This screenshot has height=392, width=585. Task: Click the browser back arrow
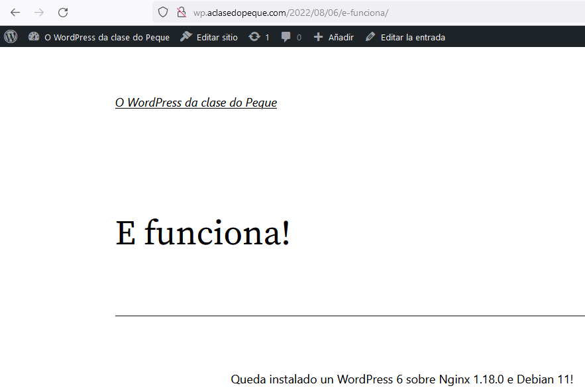[x=15, y=13]
